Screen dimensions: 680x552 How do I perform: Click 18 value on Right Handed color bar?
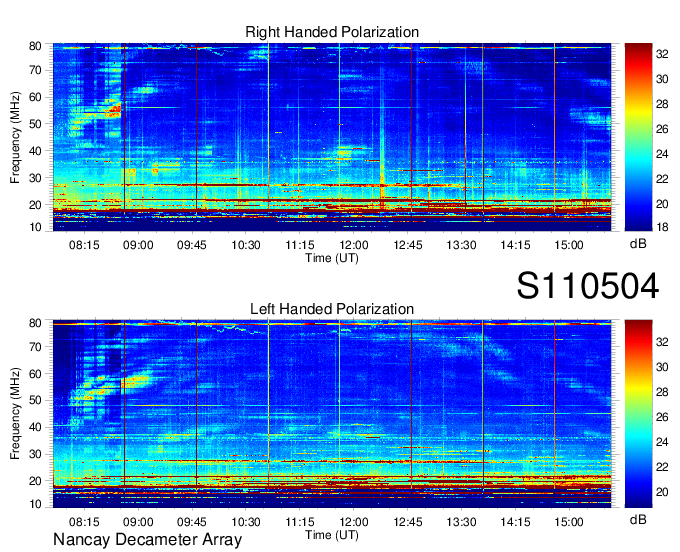coord(662,227)
